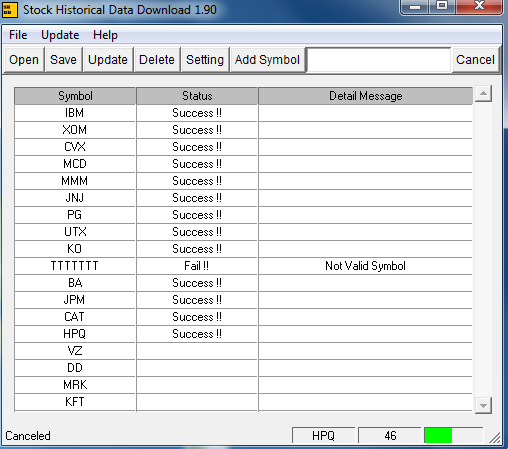Viewport: 508px width, 449px height.
Task: Select the TTTTTTT symbol cell
Action: tap(75, 266)
